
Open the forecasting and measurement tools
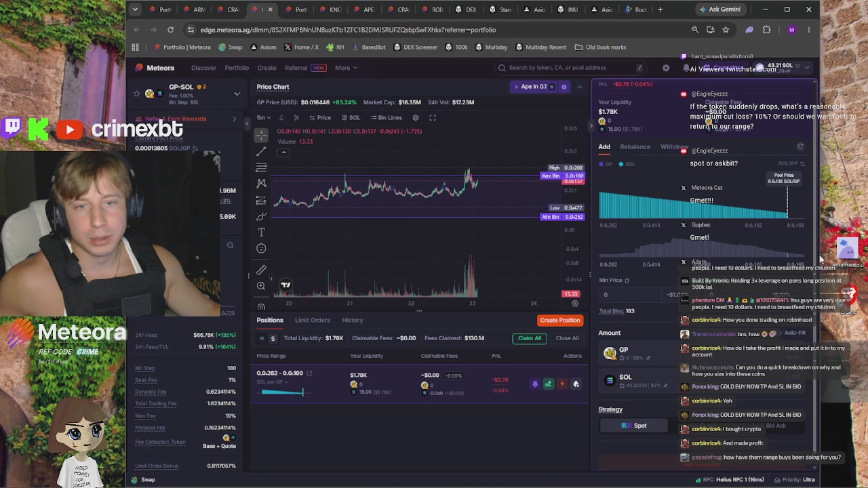[x=261, y=200]
